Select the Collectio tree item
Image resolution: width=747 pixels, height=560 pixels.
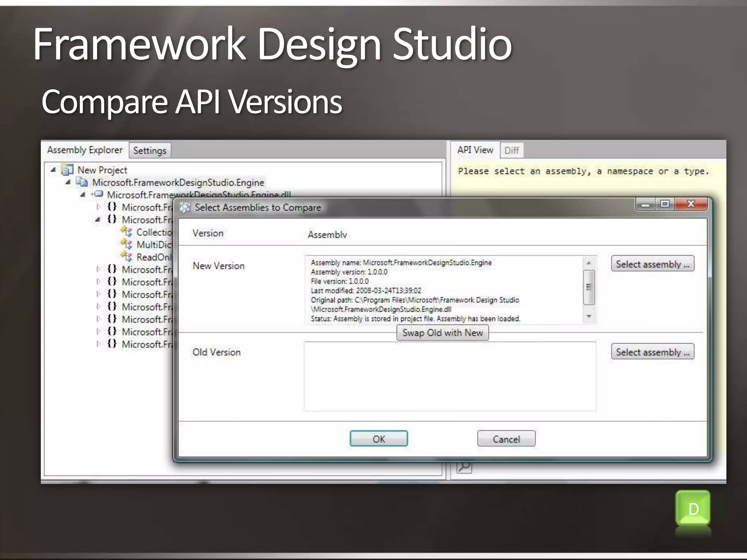(x=154, y=232)
